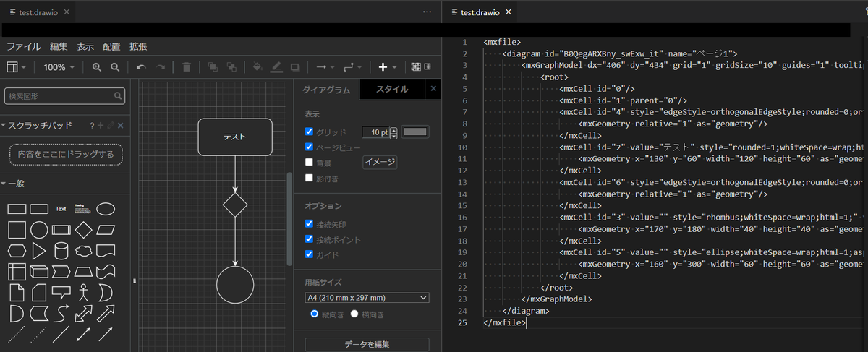Select the Text shape in General palette

point(61,209)
